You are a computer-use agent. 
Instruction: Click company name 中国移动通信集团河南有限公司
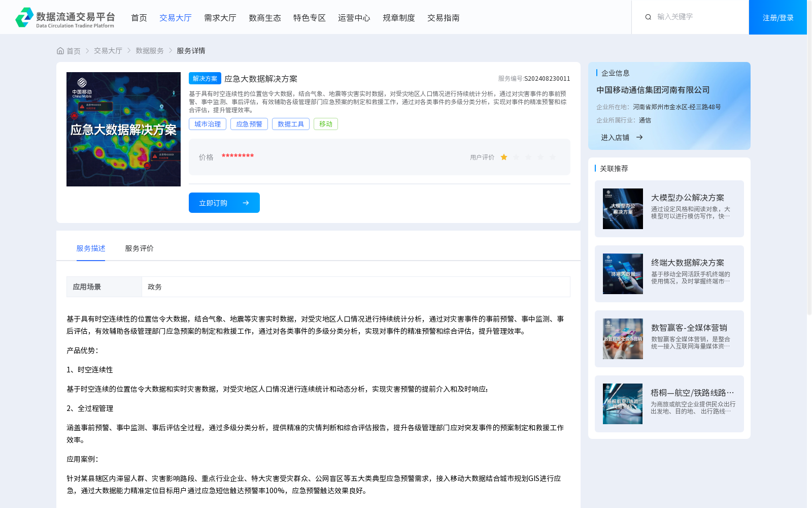[x=653, y=90]
